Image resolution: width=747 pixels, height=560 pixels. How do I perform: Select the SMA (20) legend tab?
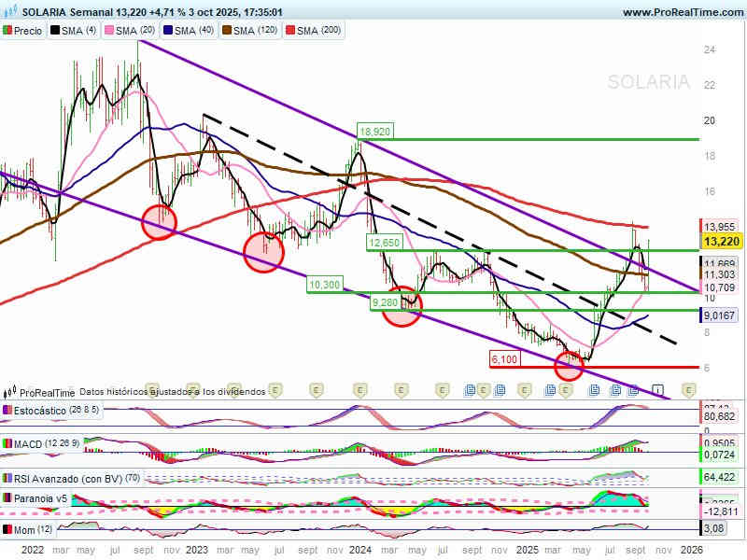point(133,31)
